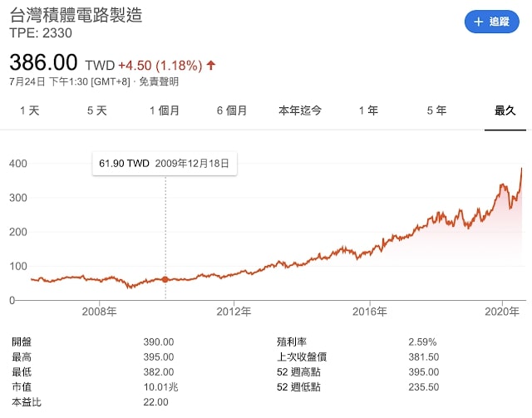Click the 追蹤 follow button
532x418 pixels.
coord(491,22)
